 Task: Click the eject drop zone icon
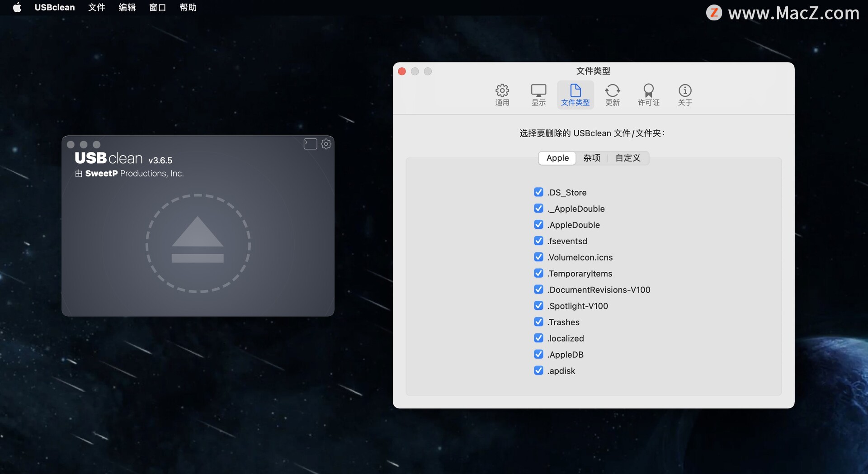[x=198, y=243]
